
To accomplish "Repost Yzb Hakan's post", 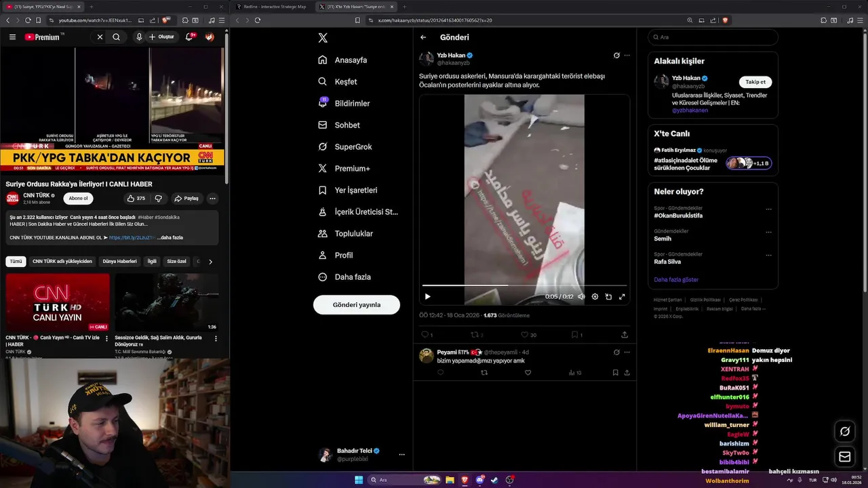I will click(x=476, y=334).
